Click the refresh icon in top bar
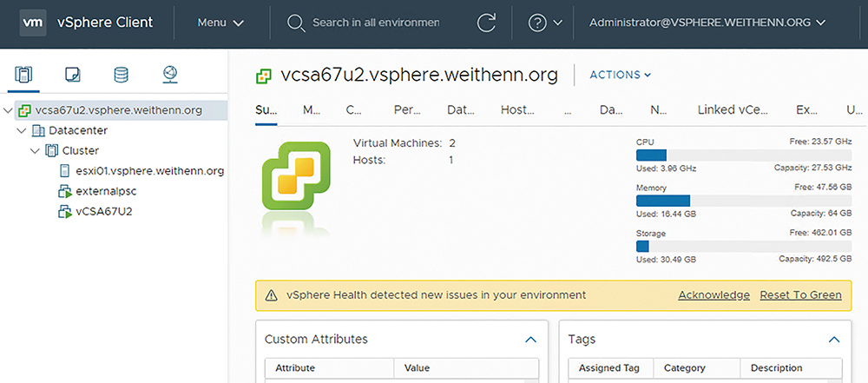This screenshot has height=383, width=868. tap(486, 23)
